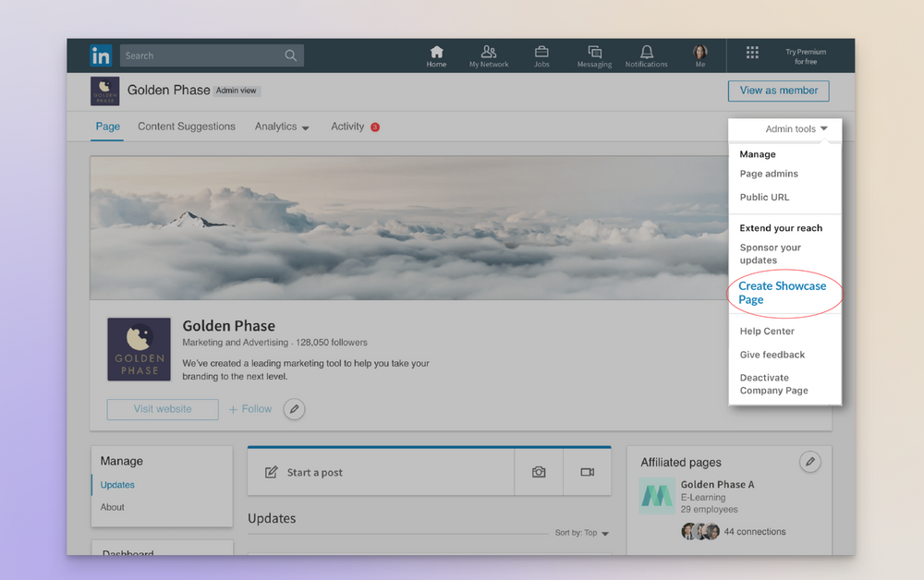Click the camera icon in the post box
The width and height of the screenshot is (924, 580).
[x=539, y=472]
